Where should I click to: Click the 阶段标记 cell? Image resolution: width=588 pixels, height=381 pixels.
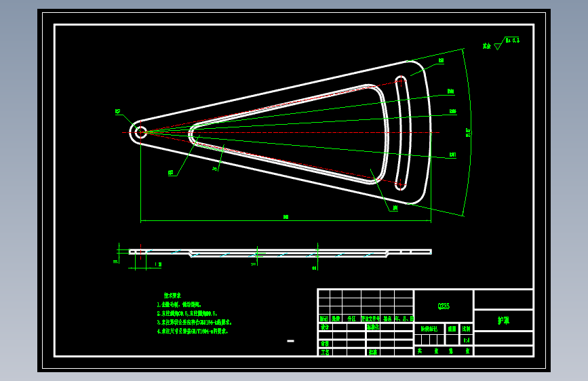coord(429,329)
